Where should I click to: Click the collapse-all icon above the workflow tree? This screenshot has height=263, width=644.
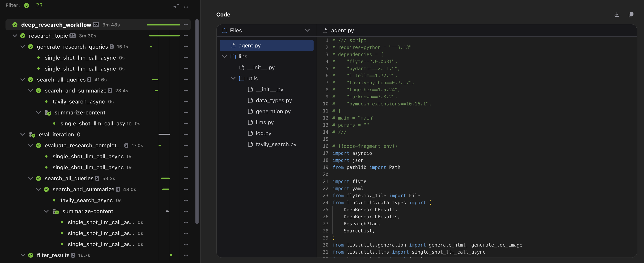pyautogui.click(x=176, y=5)
